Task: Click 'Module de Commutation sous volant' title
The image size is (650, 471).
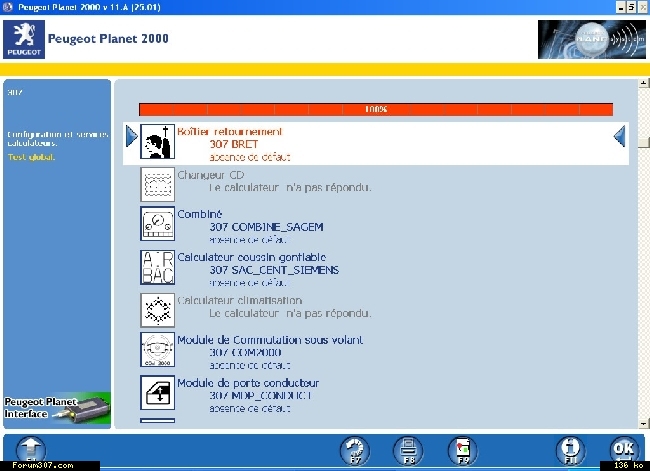Action: click(x=270, y=340)
